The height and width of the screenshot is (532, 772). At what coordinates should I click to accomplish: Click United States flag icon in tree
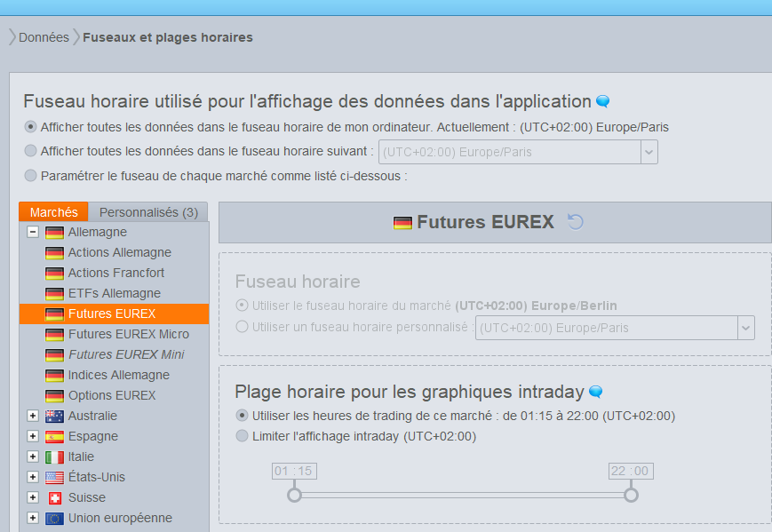point(54,477)
